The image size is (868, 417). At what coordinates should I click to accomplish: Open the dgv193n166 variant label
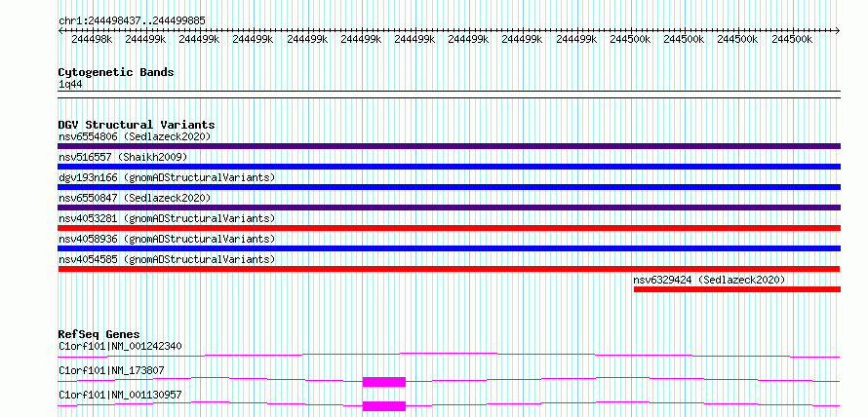167,177
